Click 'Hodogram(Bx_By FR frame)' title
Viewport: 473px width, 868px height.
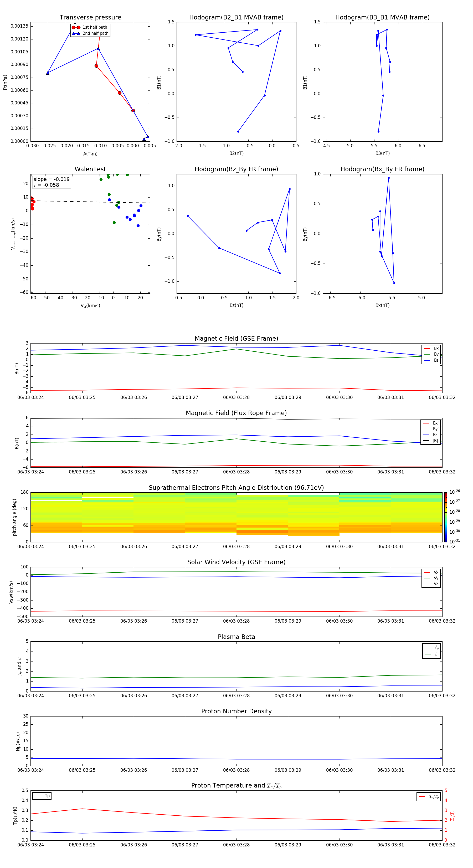point(382,169)
